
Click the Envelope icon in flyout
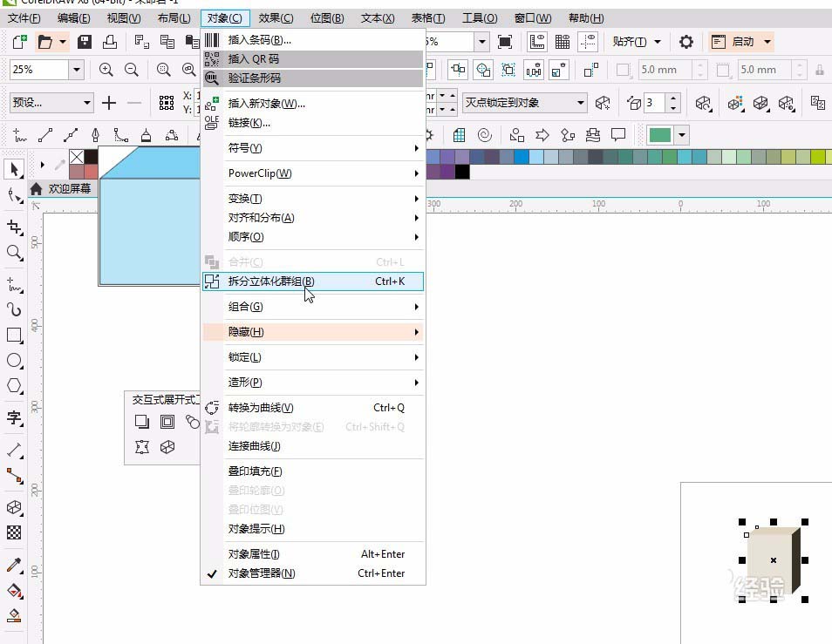141,447
